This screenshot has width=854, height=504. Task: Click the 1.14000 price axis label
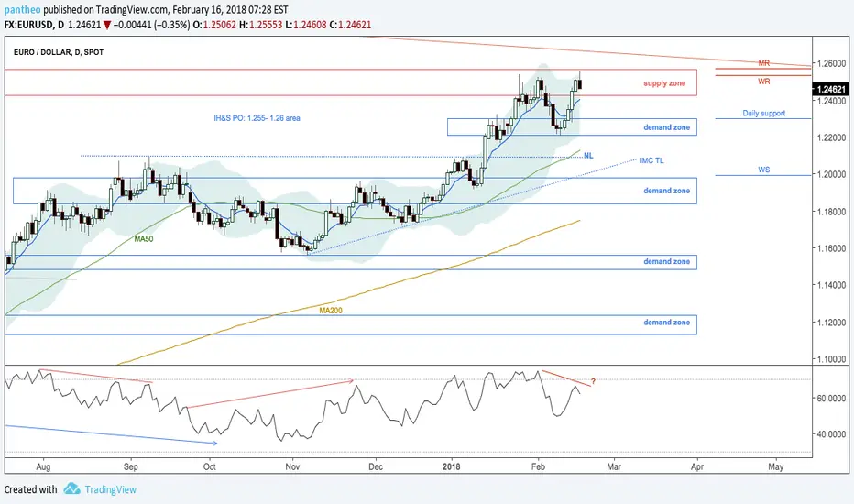pos(830,285)
